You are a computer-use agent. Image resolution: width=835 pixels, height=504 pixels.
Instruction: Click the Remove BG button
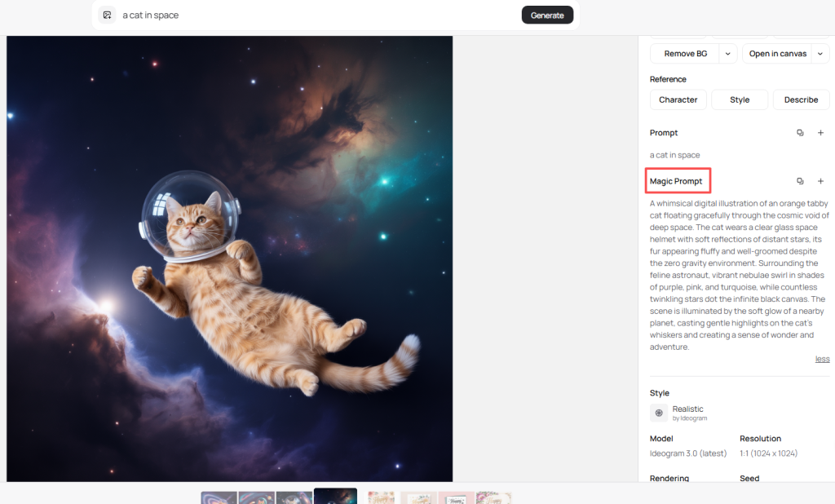click(x=685, y=54)
